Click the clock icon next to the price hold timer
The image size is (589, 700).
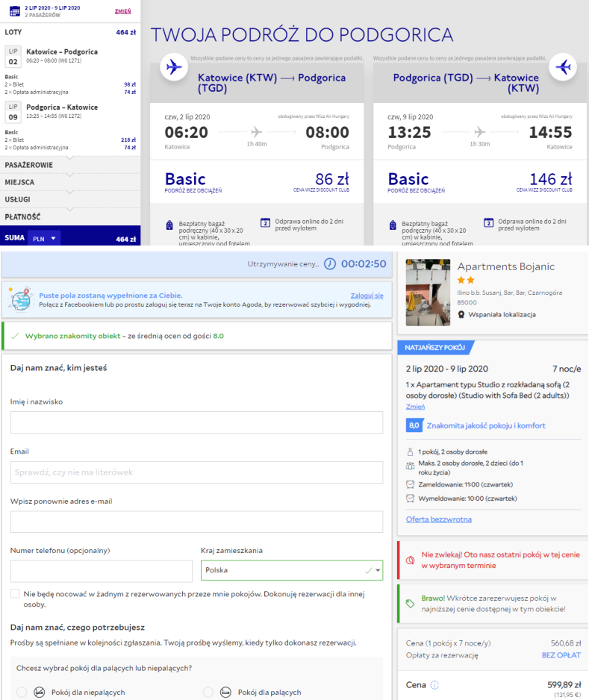(x=329, y=264)
